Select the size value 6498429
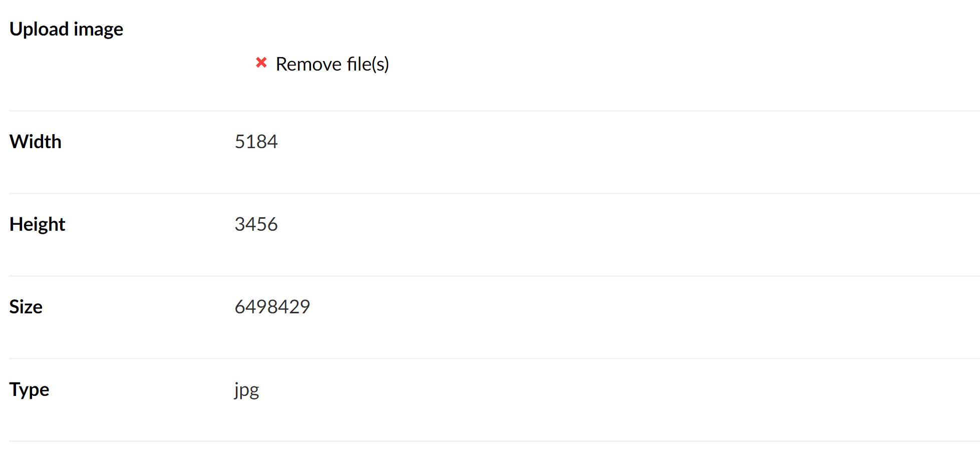Viewport: 980px width, 471px height. 272,307
